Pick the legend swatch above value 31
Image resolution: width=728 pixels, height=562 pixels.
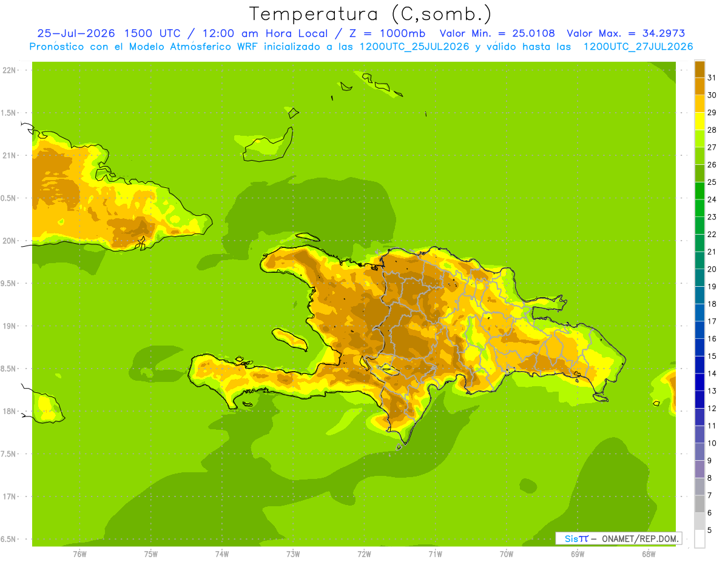699,69
